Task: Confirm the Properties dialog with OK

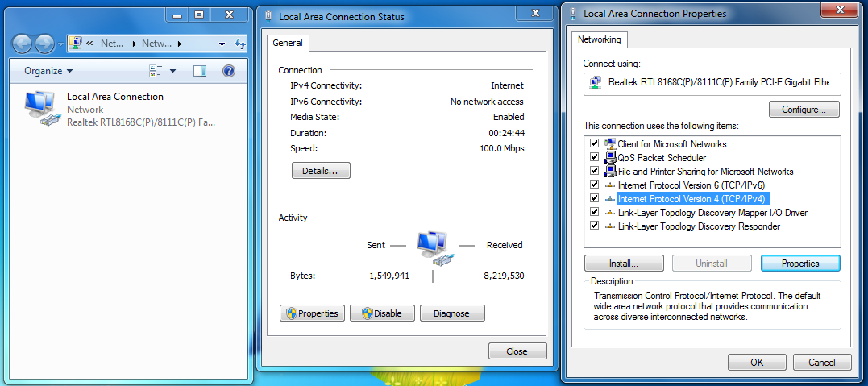Action: pos(757,362)
